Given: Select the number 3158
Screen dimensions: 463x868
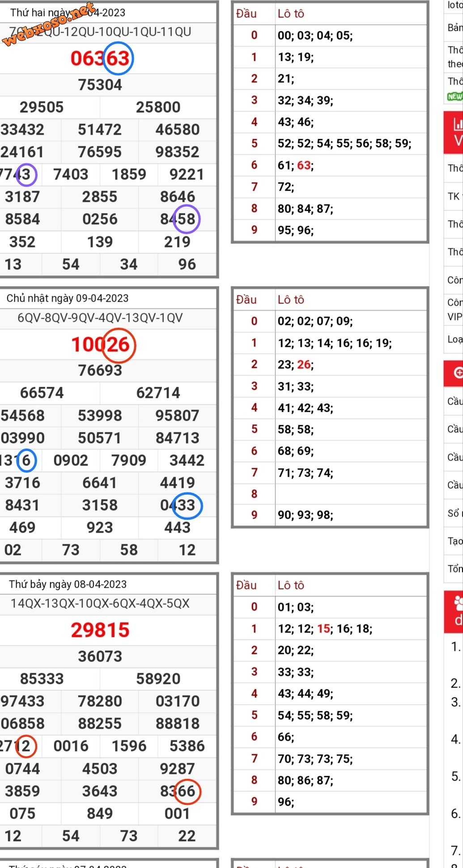Looking at the screenshot, I should 100,505.
